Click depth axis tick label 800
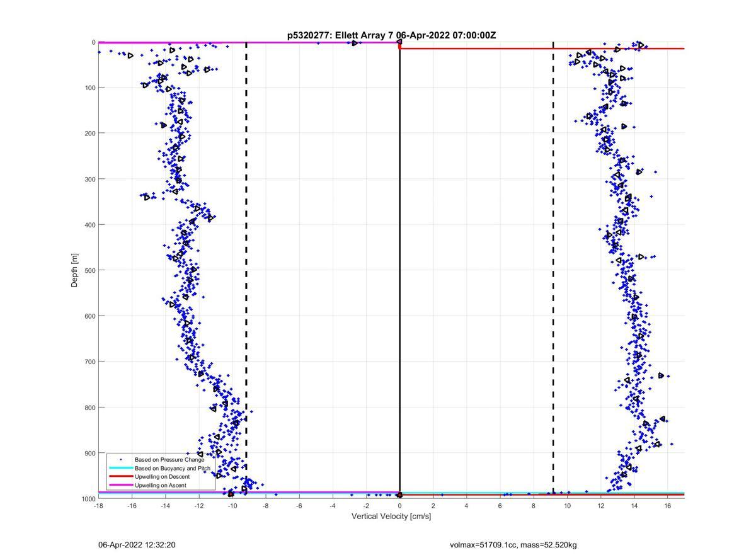 click(89, 407)
